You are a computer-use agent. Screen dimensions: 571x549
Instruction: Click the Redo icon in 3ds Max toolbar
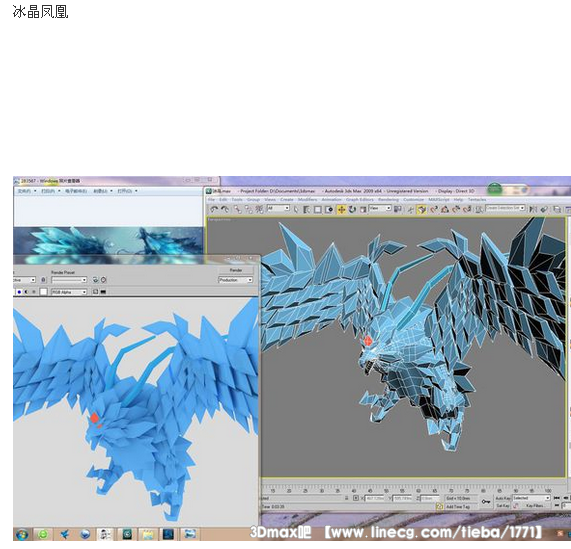click(225, 209)
